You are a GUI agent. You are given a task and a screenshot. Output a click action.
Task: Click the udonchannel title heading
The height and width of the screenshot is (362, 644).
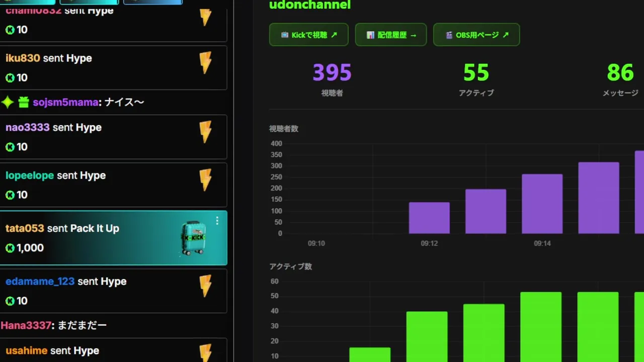coord(310,6)
